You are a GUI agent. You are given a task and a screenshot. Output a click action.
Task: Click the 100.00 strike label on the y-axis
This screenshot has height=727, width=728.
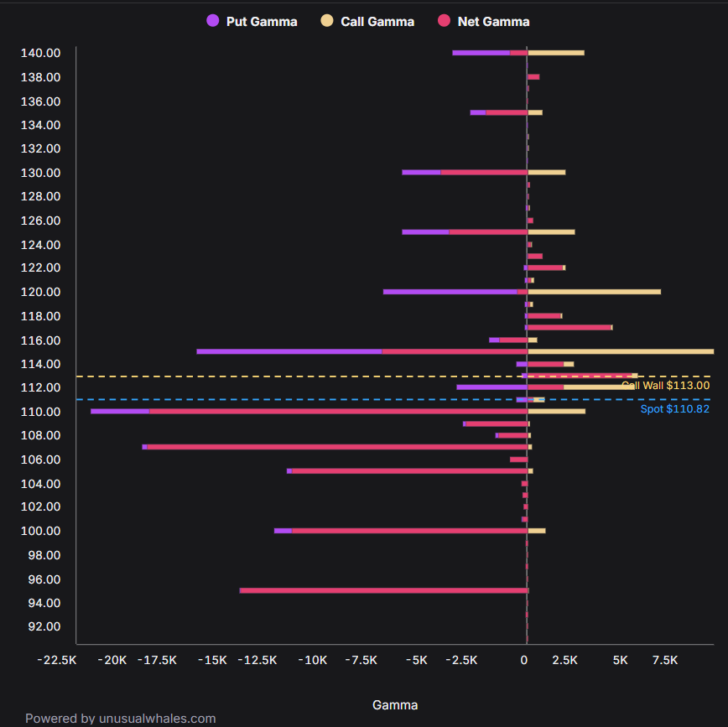click(40, 531)
